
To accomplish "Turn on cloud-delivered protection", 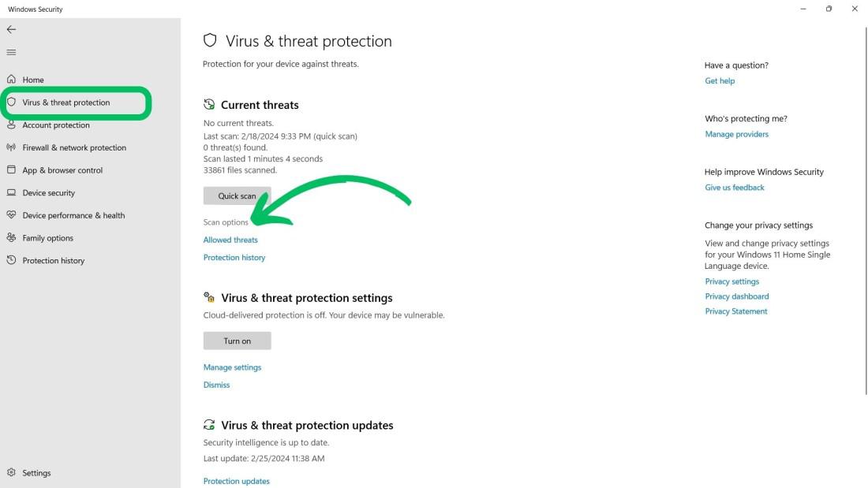I will [x=237, y=341].
